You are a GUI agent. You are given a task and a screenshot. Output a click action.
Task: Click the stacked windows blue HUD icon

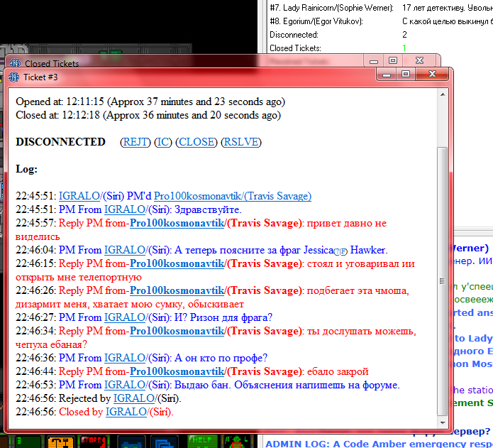(x=165, y=442)
